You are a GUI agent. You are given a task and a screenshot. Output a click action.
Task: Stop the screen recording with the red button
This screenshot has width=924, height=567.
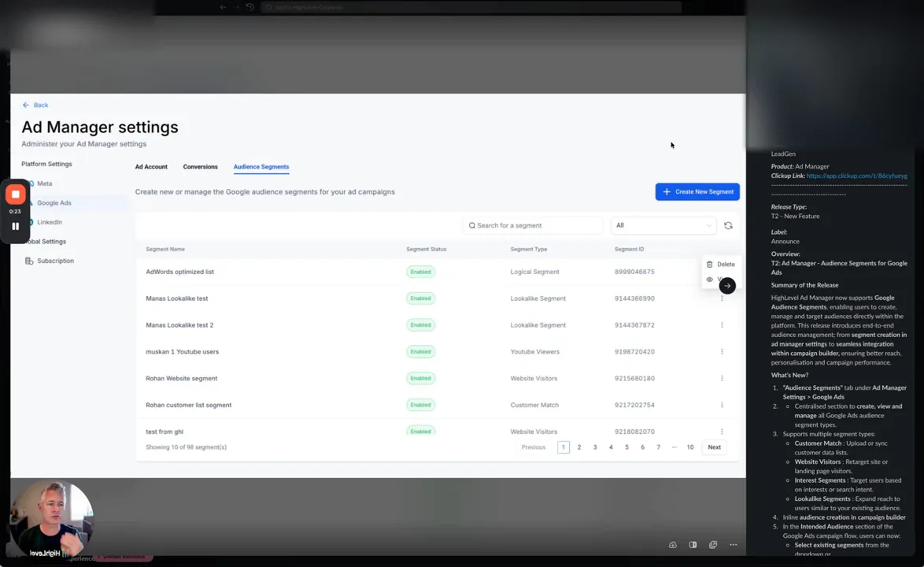tap(15, 194)
